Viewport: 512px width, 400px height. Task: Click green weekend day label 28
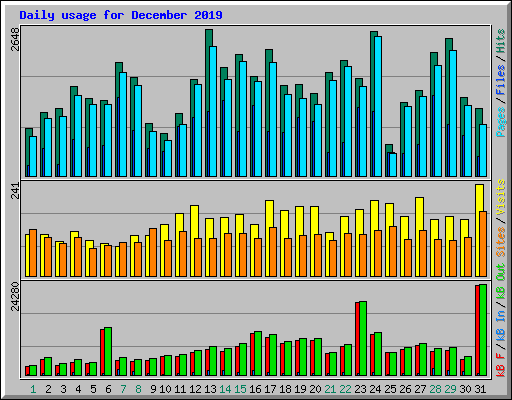pos(435,389)
